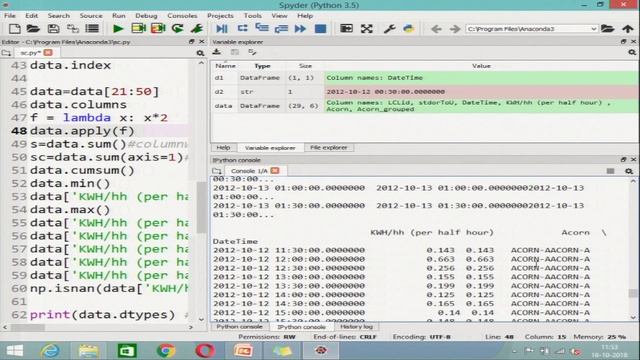Open the Run menu
The image size is (640, 360).
coord(119,16)
